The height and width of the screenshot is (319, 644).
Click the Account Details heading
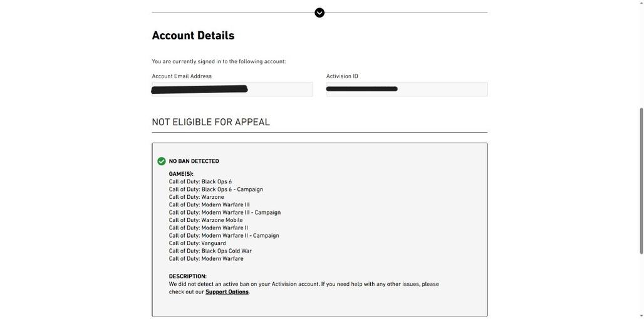[x=193, y=36]
